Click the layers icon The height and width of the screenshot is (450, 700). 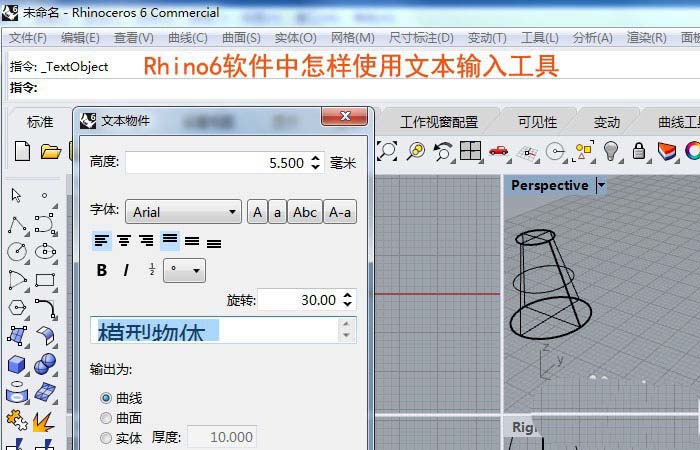tap(667, 151)
